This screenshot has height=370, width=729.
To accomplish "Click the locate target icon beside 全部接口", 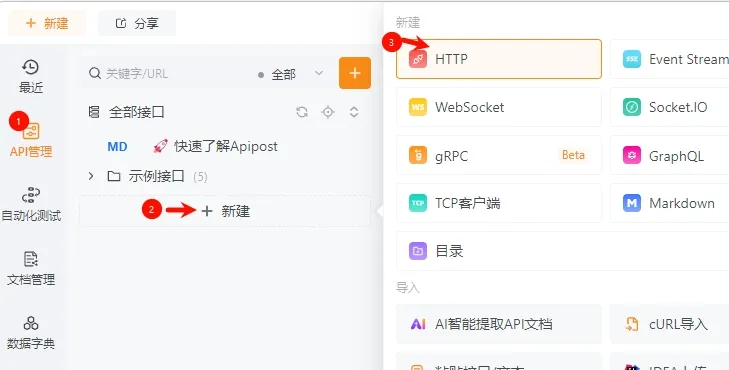I will pos(328,112).
